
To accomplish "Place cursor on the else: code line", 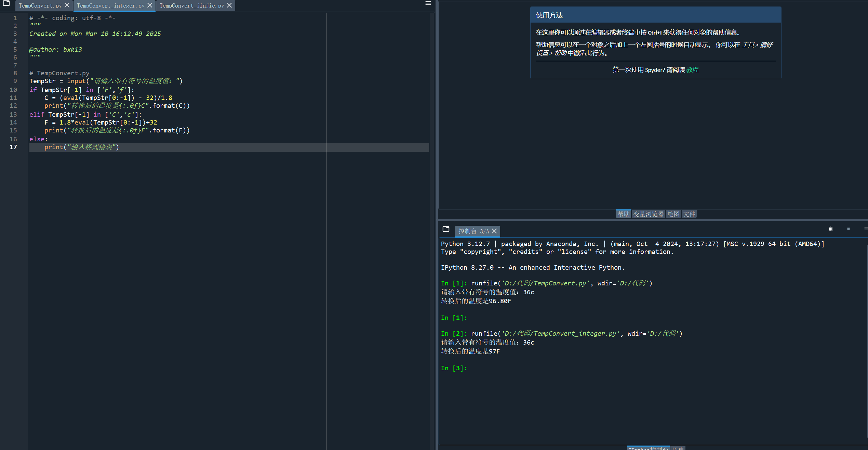I will point(38,139).
